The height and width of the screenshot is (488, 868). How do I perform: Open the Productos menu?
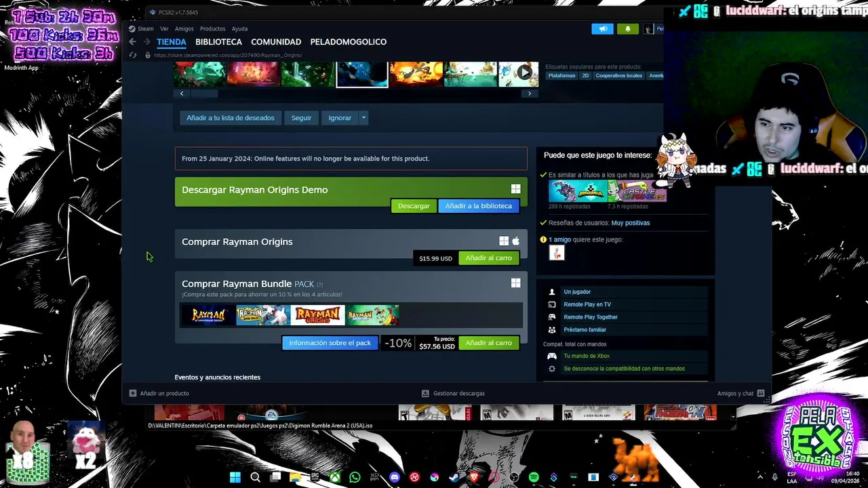pyautogui.click(x=212, y=28)
